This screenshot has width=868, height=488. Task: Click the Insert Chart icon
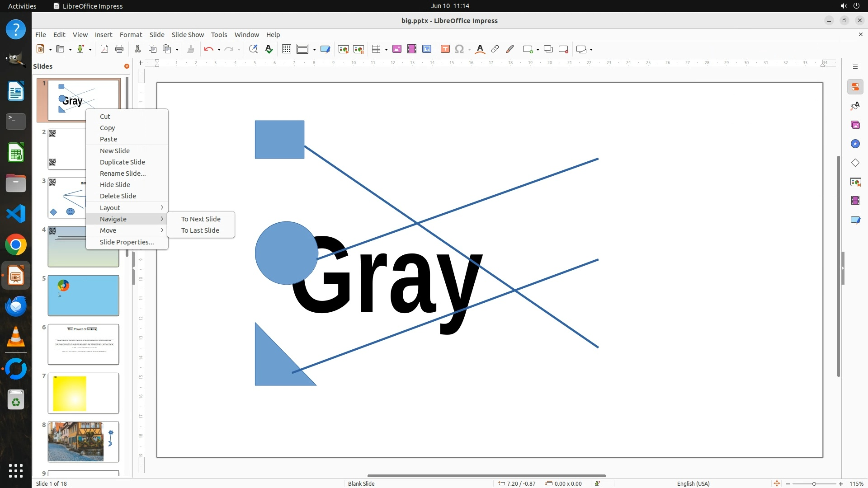coord(427,49)
